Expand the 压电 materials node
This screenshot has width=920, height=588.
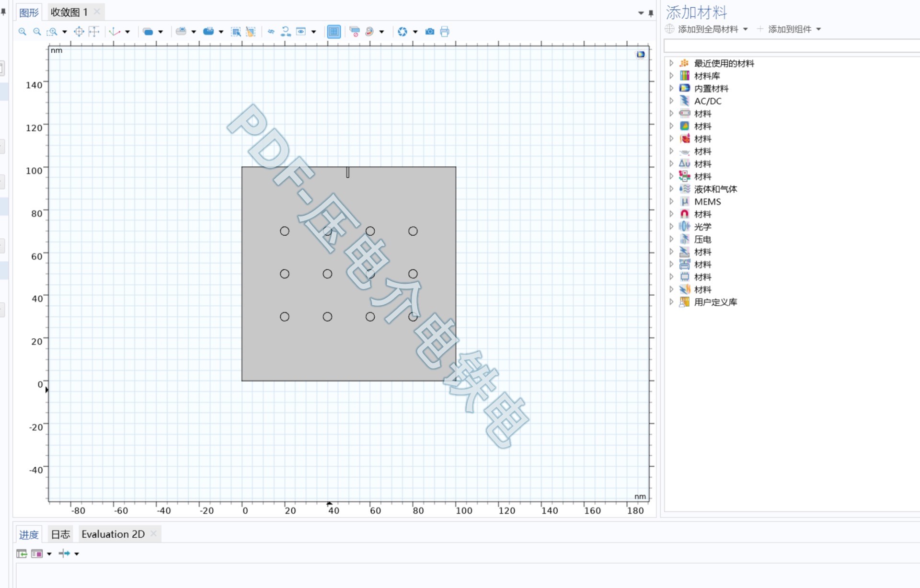point(671,239)
